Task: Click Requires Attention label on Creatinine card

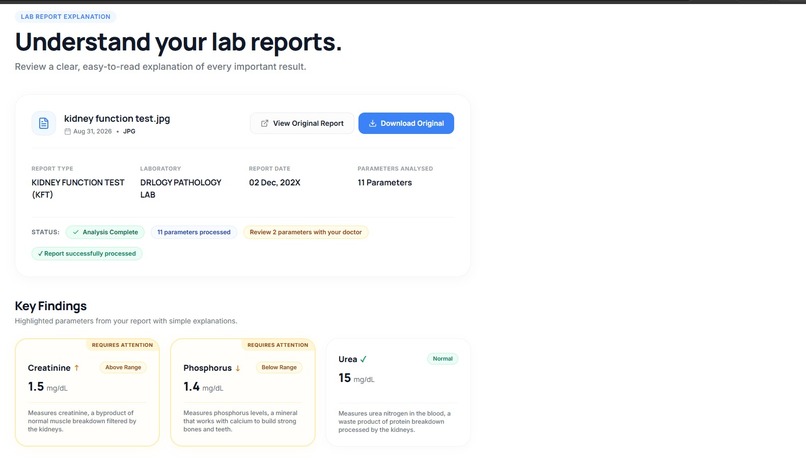Action: point(122,345)
